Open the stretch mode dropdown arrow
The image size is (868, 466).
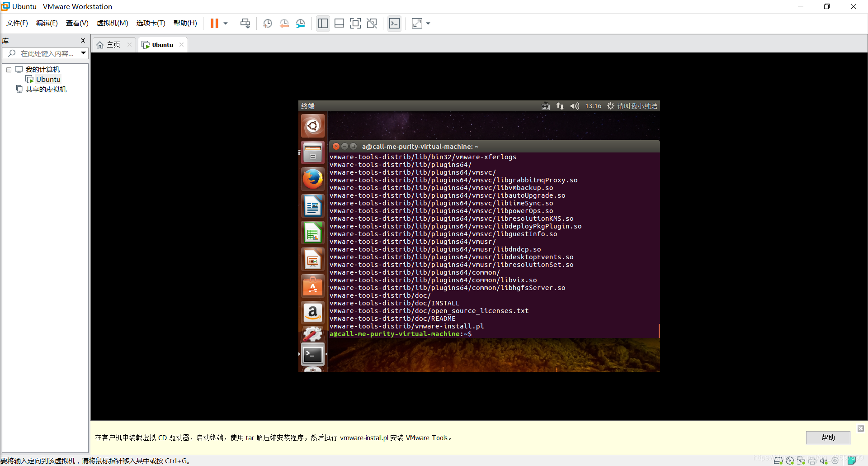click(x=428, y=23)
